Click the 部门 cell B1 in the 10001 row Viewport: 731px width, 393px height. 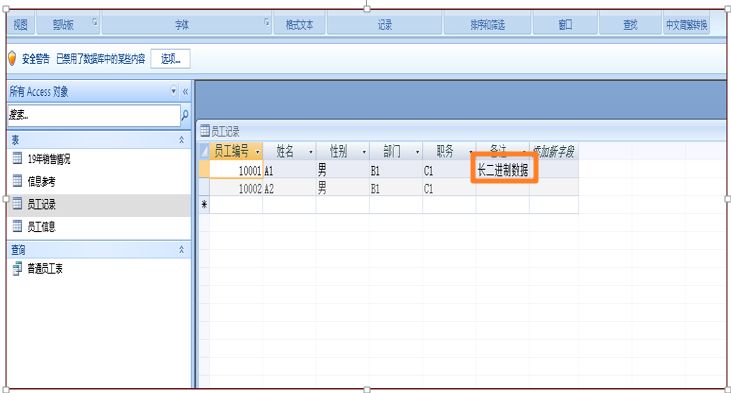[x=396, y=170]
